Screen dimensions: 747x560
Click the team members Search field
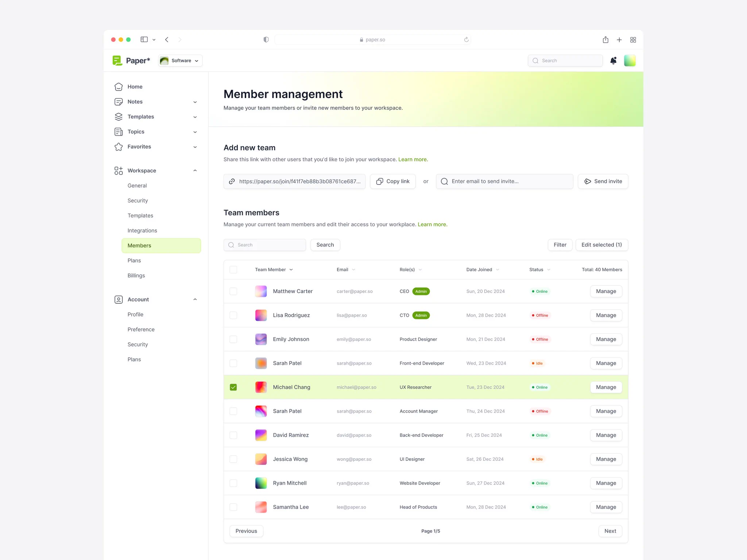[x=265, y=245]
